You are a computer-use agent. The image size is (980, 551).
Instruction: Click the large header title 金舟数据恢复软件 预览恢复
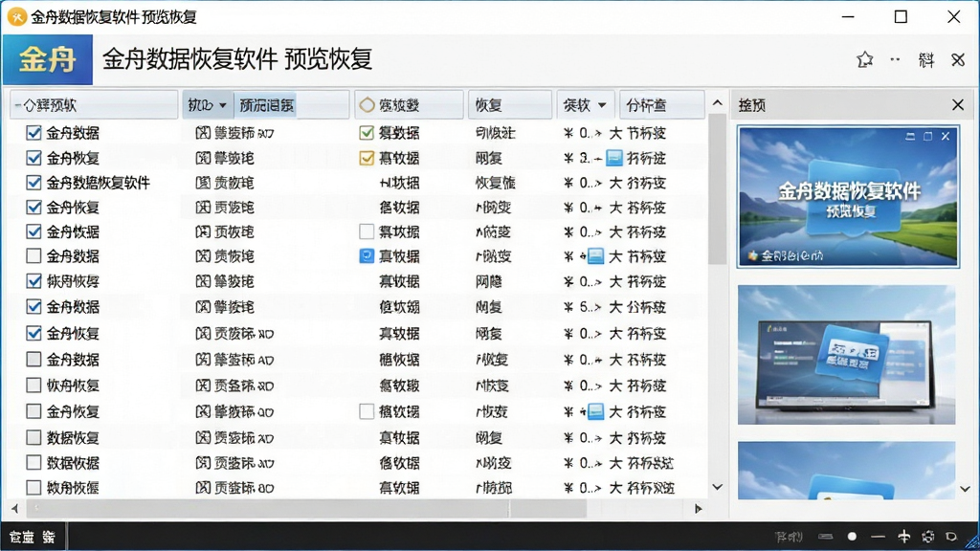(237, 59)
